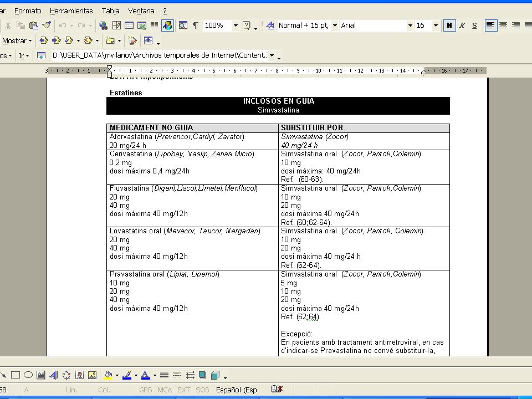Click the spelling status book icon

277,389
